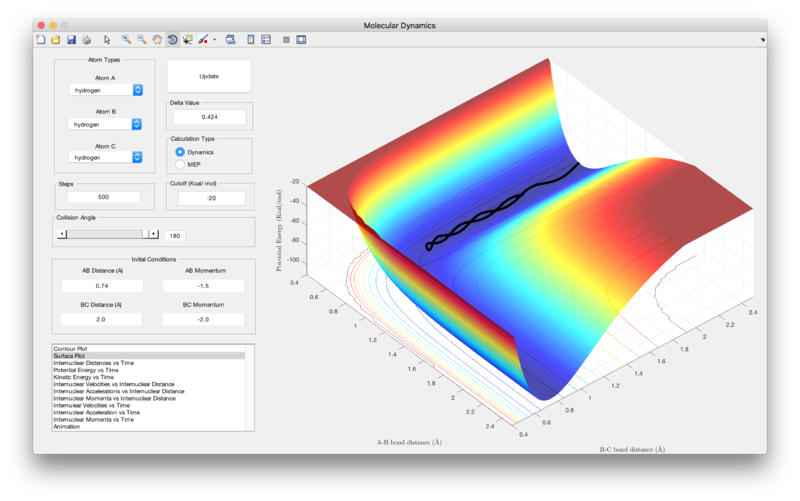Click the BC Momentum field showing -2.0
The height and width of the screenshot is (501, 800).
click(x=204, y=319)
